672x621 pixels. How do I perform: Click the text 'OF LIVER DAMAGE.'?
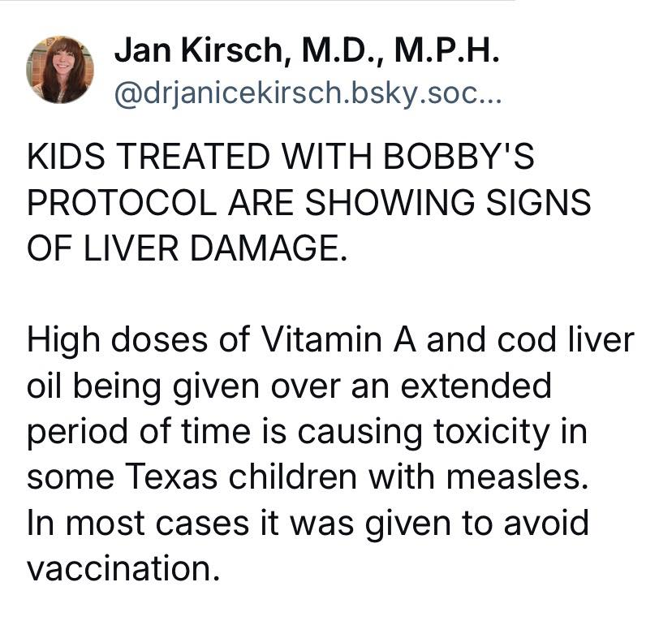187,248
